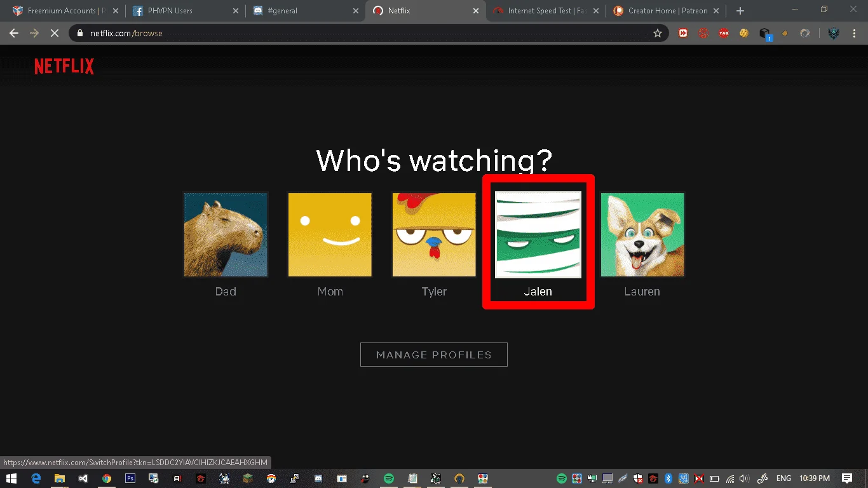Open the volume speaker tray icon

(x=745, y=478)
